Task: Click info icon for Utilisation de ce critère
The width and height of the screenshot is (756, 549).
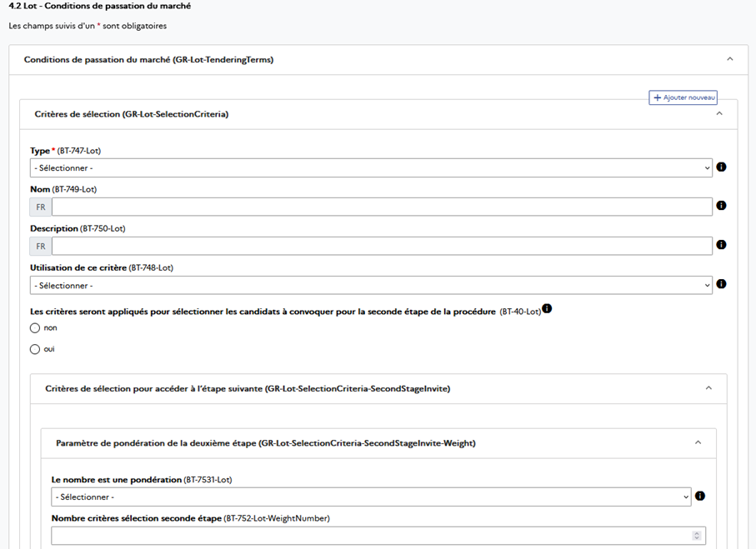Action: coord(721,284)
